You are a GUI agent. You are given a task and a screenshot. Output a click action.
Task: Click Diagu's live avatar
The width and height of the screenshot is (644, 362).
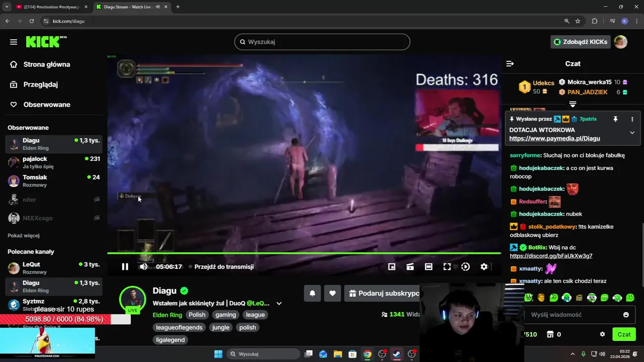(132, 299)
